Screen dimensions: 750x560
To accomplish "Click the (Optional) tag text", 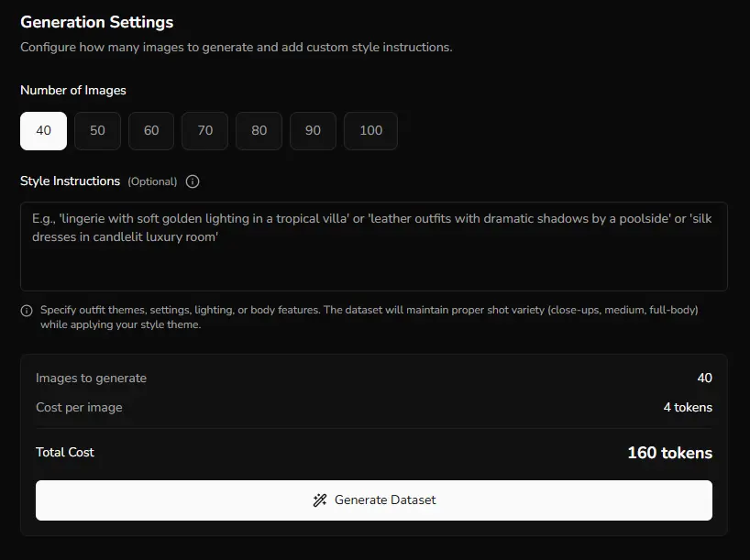I will [x=152, y=181].
